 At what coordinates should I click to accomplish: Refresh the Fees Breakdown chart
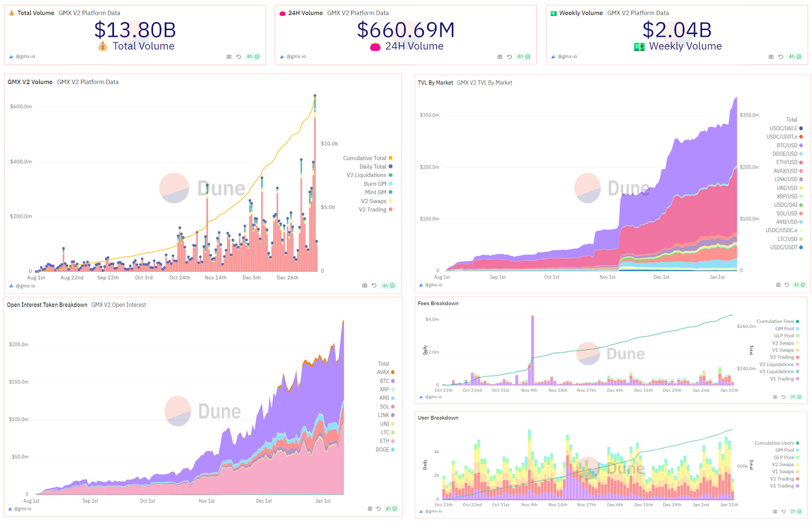pos(784,397)
